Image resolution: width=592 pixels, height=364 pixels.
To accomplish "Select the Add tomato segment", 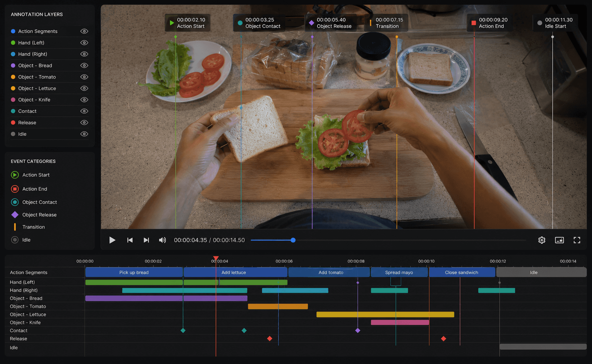I will click(329, 272).
